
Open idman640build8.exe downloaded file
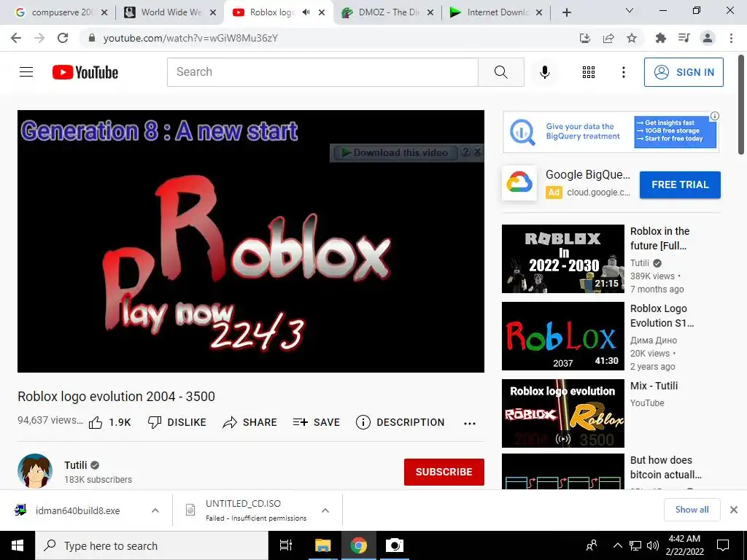[77, 510]
